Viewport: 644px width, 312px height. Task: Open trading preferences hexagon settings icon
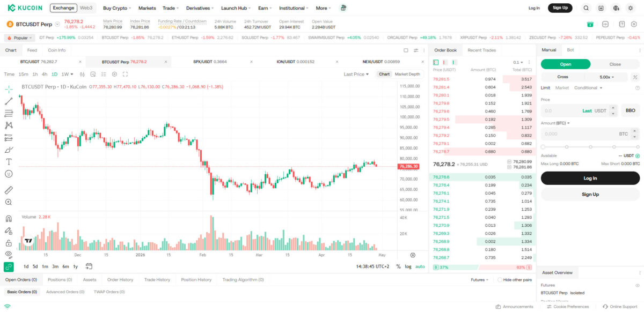[634, 24]
